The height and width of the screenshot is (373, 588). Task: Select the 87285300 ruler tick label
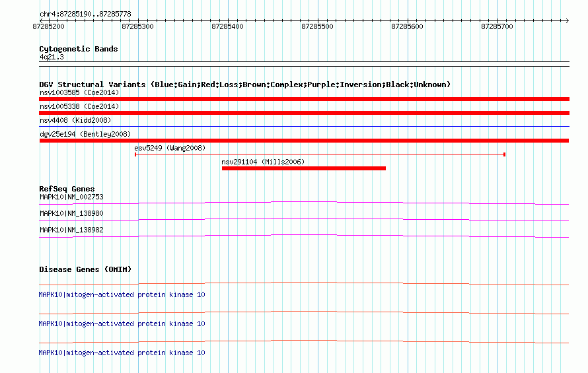pos(137,26)
